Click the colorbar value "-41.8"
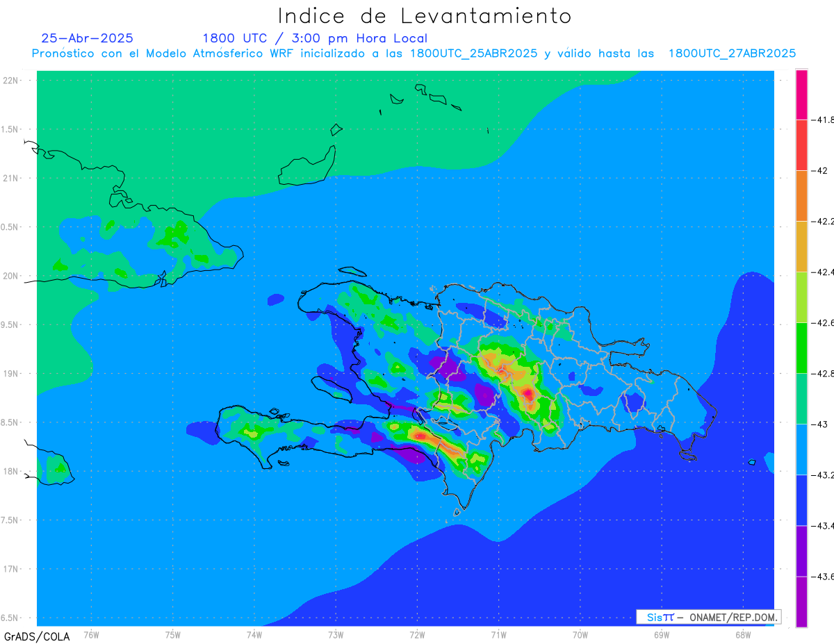Image resolution: width=834 pixels, height=644 pixels. click(x=823, y=120)
